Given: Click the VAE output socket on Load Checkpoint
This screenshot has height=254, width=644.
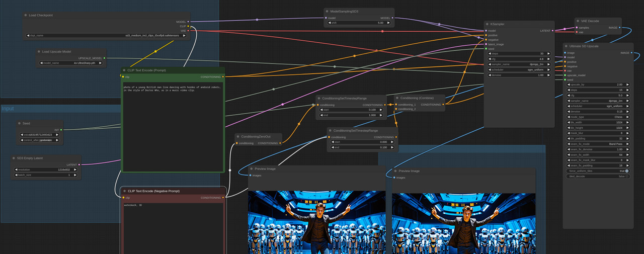Looking at the screenshot, I should click(x=188, y=31).
